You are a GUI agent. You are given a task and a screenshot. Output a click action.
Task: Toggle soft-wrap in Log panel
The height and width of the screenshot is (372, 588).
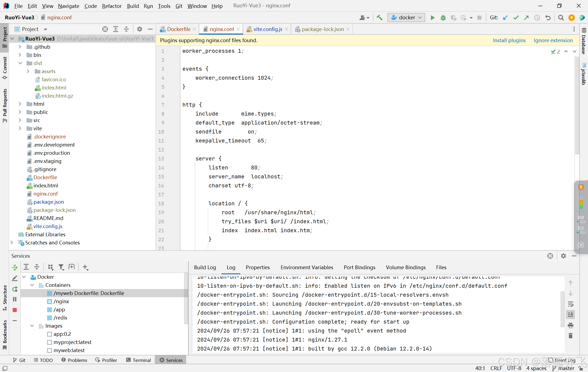(571, 304)
